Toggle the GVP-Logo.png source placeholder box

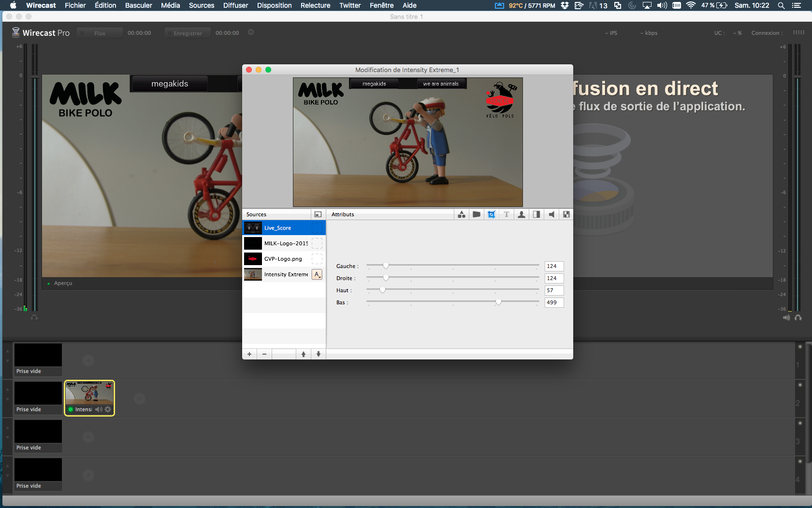pos(317,259)
